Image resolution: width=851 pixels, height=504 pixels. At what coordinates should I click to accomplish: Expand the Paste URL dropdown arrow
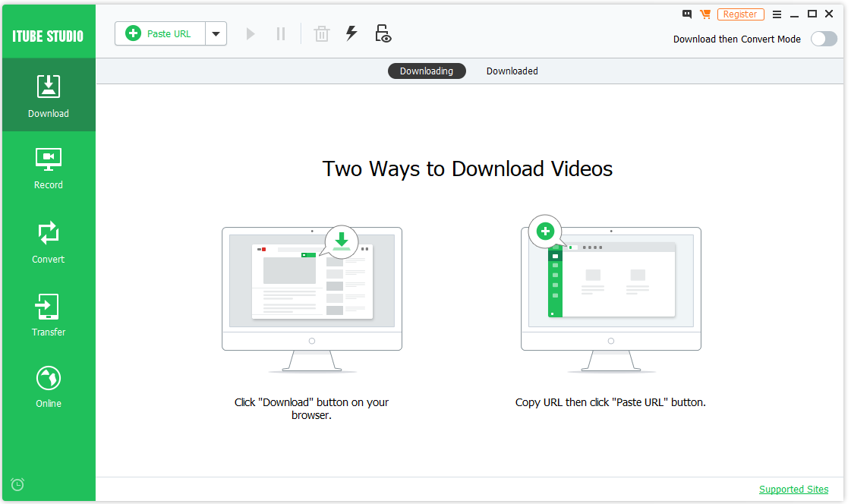pos(216,33)
